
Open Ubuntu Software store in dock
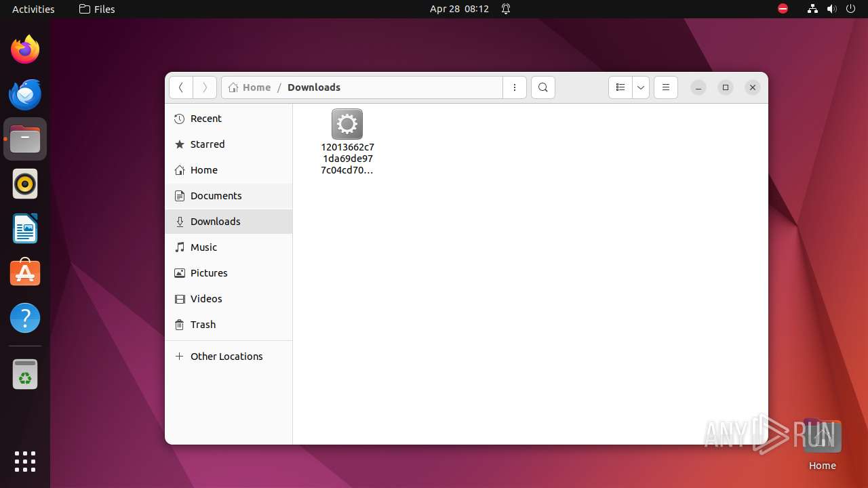tap(25, 272)
